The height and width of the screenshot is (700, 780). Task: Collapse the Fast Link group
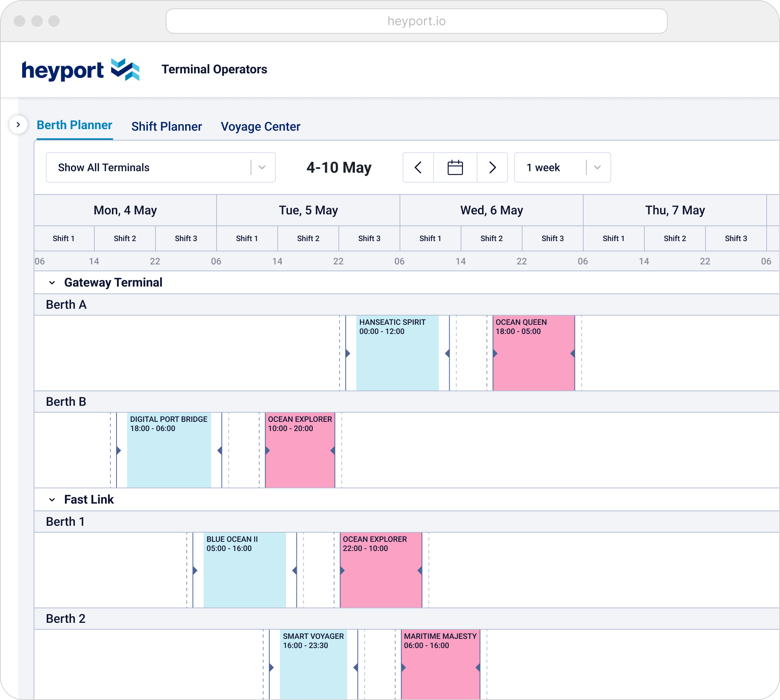point(52,500)
